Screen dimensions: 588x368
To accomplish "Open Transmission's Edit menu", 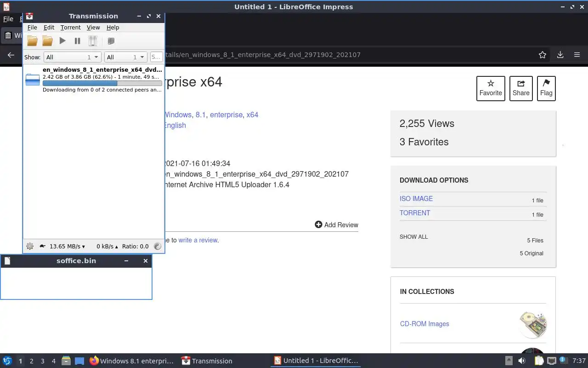I will 49,28.
